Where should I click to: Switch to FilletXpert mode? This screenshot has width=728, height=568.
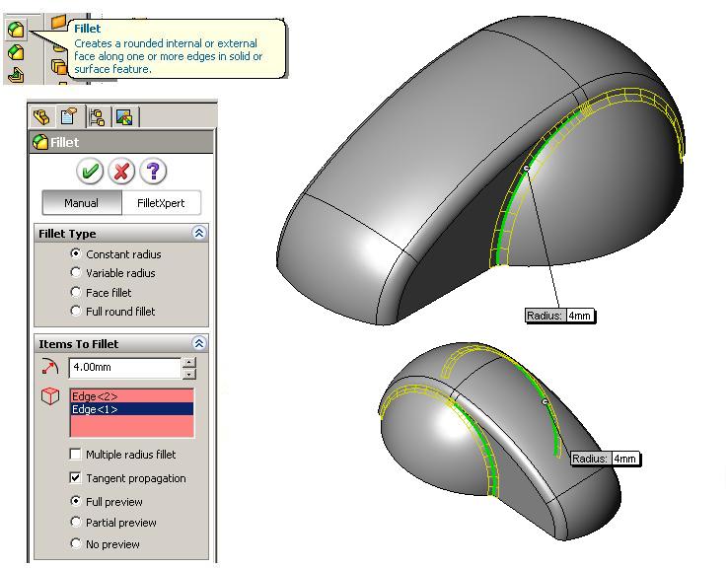[x=161, y=203]
